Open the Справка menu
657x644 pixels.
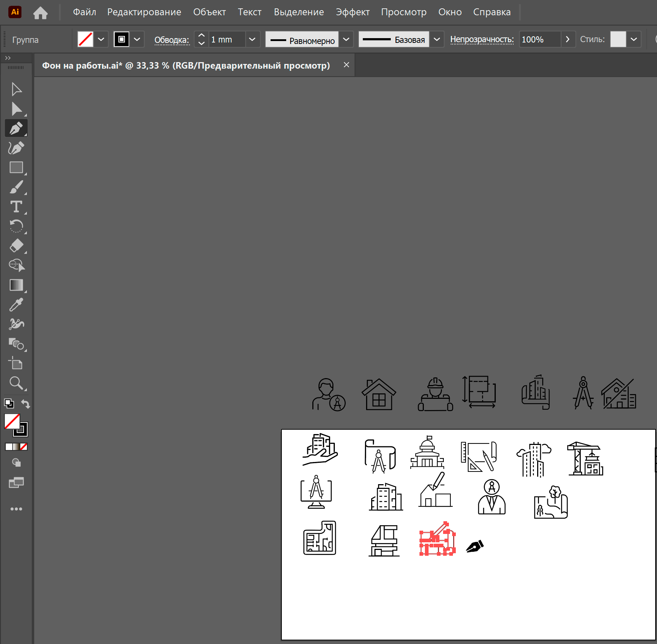(492, 12)
